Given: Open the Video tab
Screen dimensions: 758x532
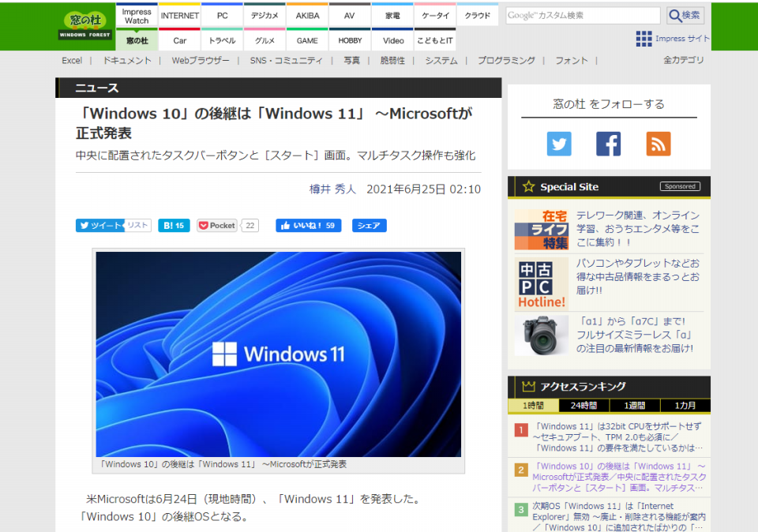Looking at the screenshot, I should tap(392, 40).
